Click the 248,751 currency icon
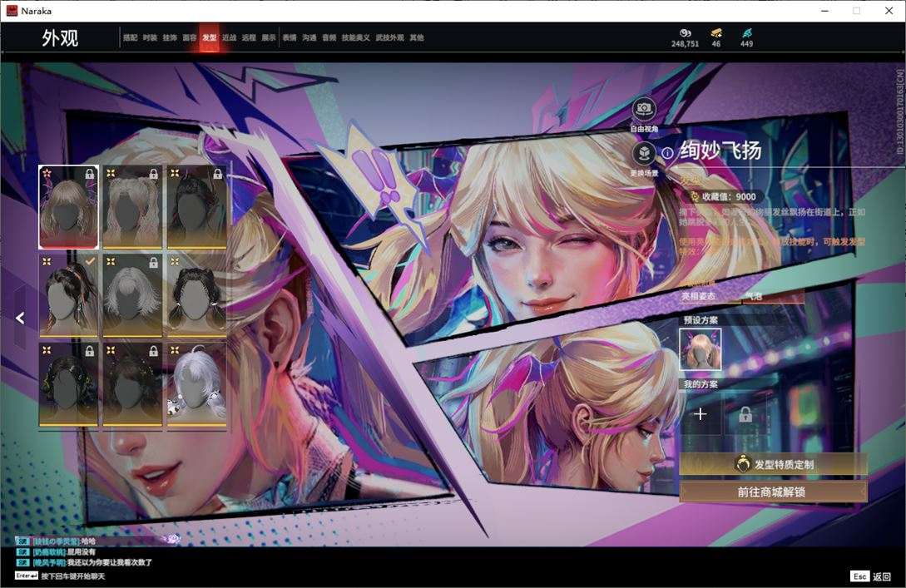 [686, 33]
